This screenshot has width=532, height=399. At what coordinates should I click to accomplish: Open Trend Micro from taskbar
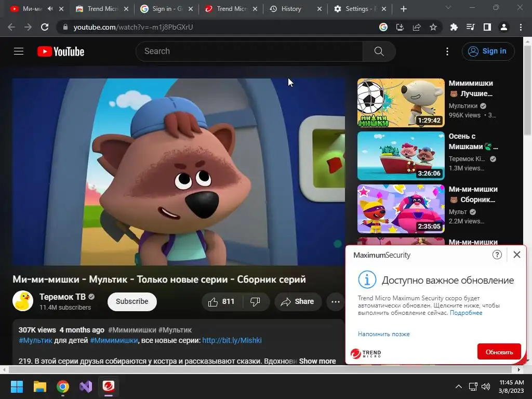(109, 387)
